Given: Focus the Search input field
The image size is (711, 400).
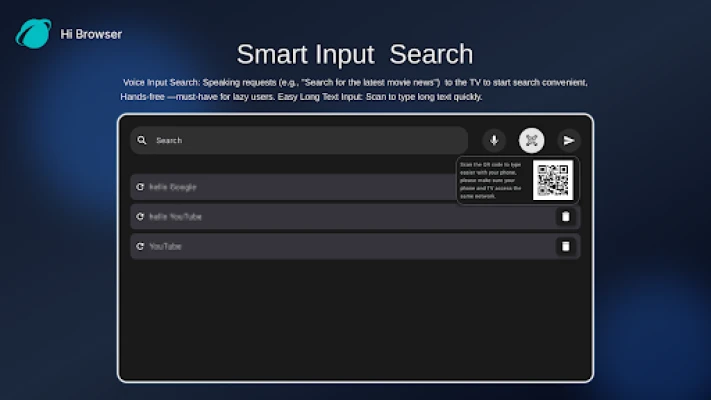Looking at the screenshot, I should (x=300, y=141).
